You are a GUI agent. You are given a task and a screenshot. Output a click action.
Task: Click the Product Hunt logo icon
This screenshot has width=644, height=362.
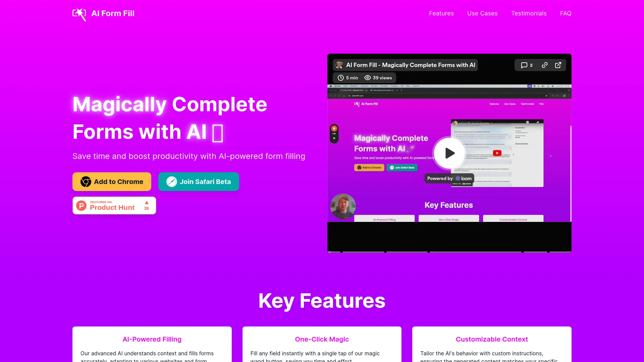tap(81, 205)
